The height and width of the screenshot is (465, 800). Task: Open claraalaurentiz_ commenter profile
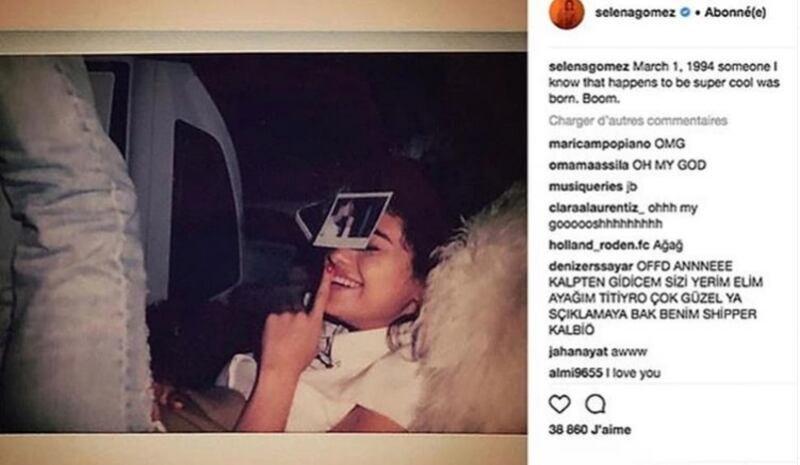[596, 208]
